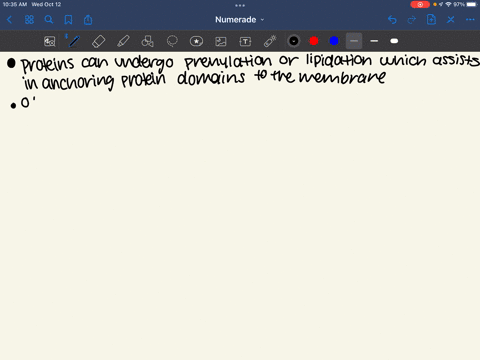This screenshot has width=480, height=360.
Task: Choose the black pen color
Action: 294,41
